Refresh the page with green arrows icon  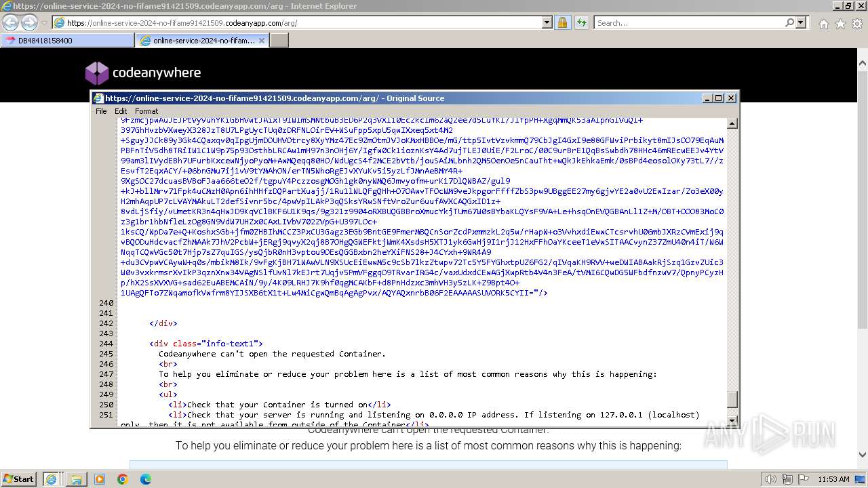pyautogui.click(x=581, y=22)
